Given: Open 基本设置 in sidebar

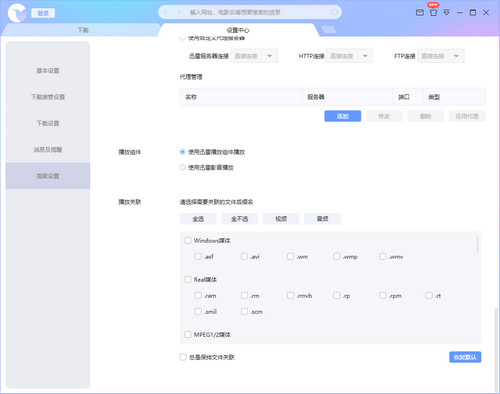Looking at the screenshot, I should click(48, 70).
